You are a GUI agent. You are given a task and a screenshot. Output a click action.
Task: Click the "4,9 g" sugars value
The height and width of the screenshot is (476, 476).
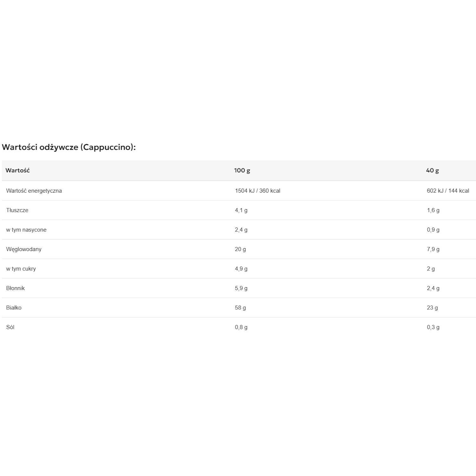241,269
